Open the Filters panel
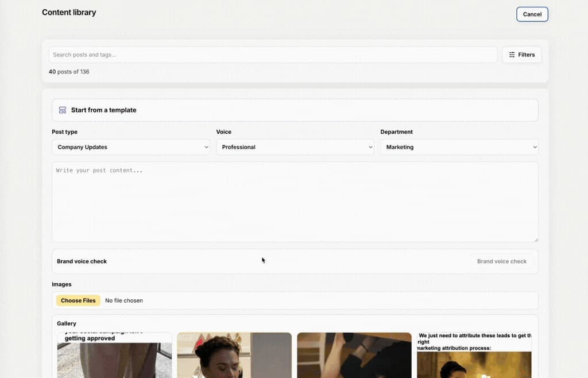This screenshot has width=588, height=378. click(521, 55)
